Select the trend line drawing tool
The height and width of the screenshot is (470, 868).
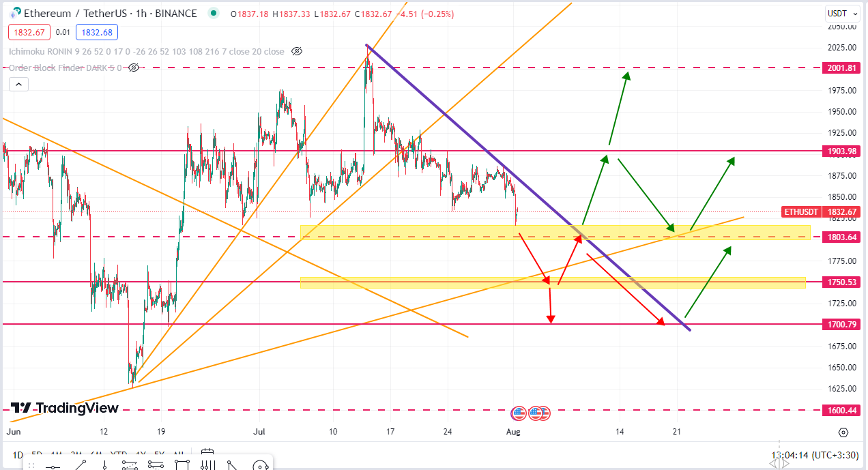coord(81,465)
